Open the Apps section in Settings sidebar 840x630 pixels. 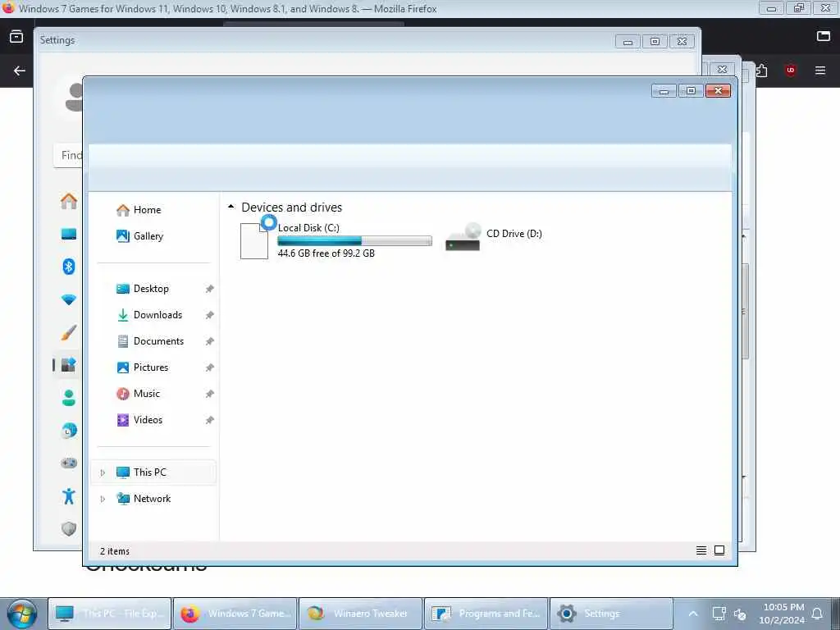coord(69,365)
